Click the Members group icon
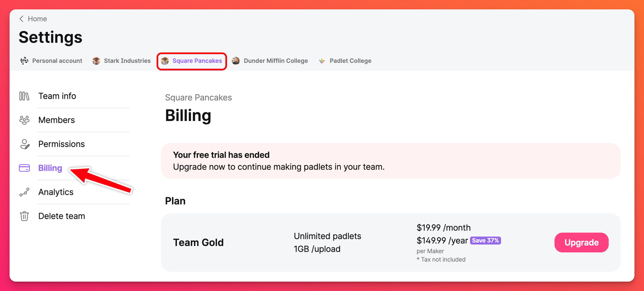Viewport: 644px width, 291px height. click(24, 120)
